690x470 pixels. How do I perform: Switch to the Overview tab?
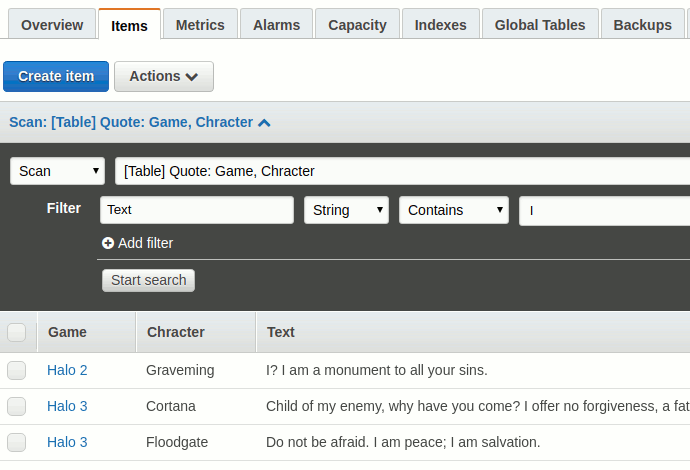[52, 25]
